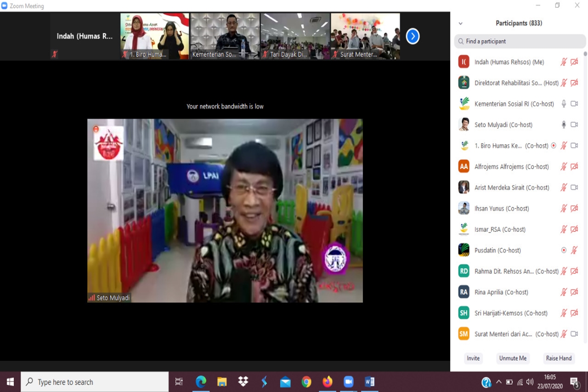This screenshot has height=392, width=588.
Task: Click Ismar_RSA (Co-host) name
Action: point(500,229)
